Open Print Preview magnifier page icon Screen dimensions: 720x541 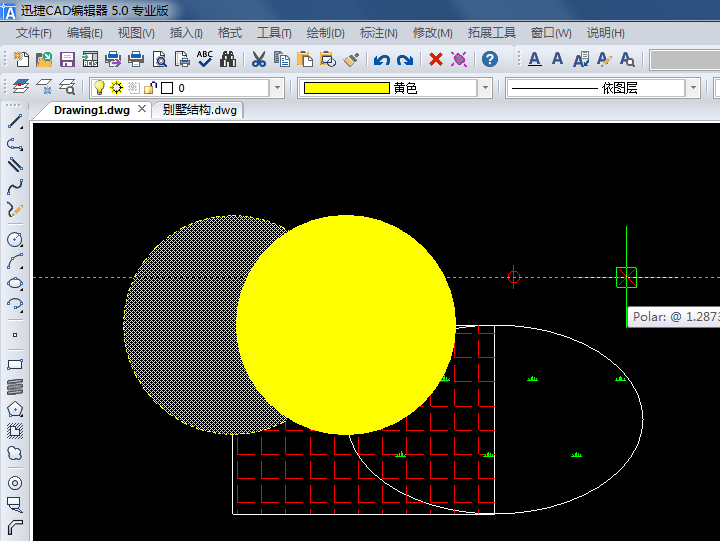coord(159,59)
